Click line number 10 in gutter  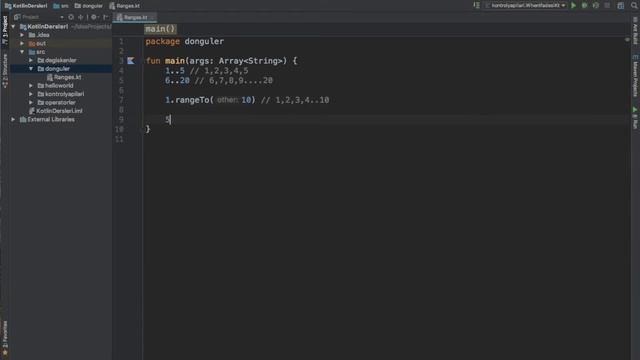point(119,129)
